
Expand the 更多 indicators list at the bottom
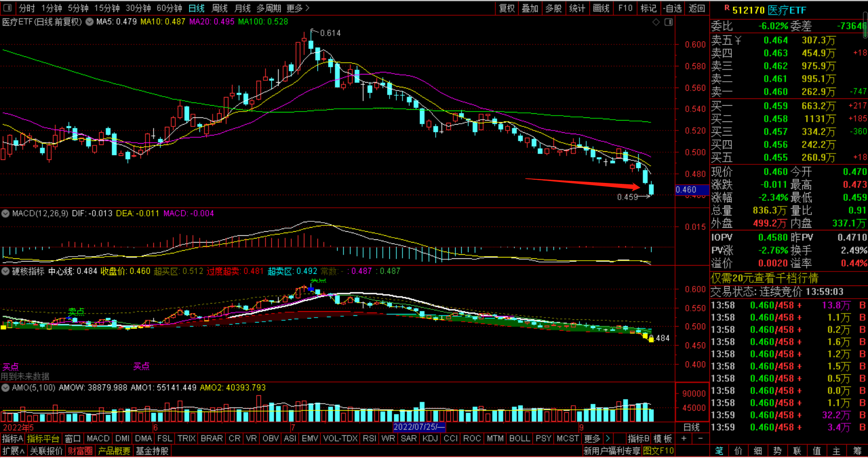coord(592,439)
